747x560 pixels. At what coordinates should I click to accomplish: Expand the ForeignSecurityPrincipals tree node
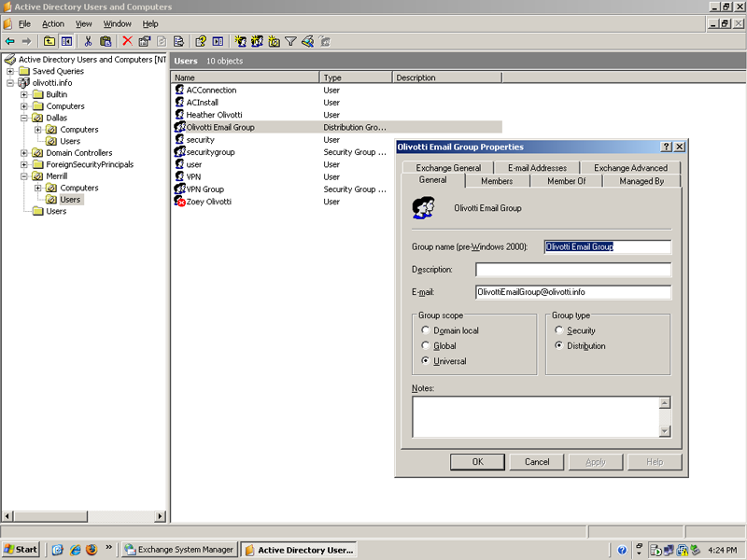(x=24, y=164)
